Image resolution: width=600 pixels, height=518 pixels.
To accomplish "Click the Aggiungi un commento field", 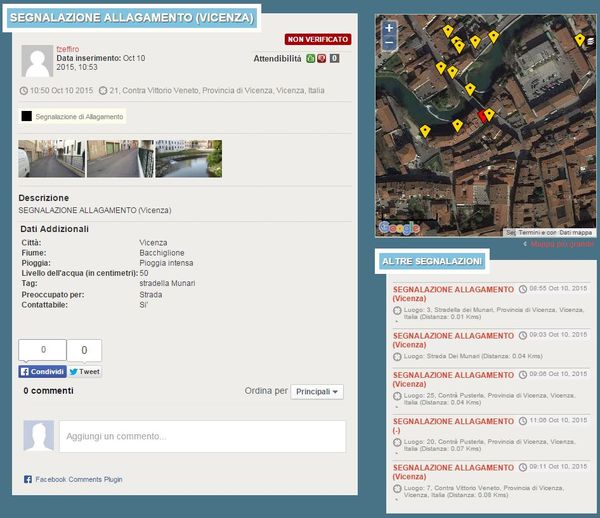I will pos(201,436).
